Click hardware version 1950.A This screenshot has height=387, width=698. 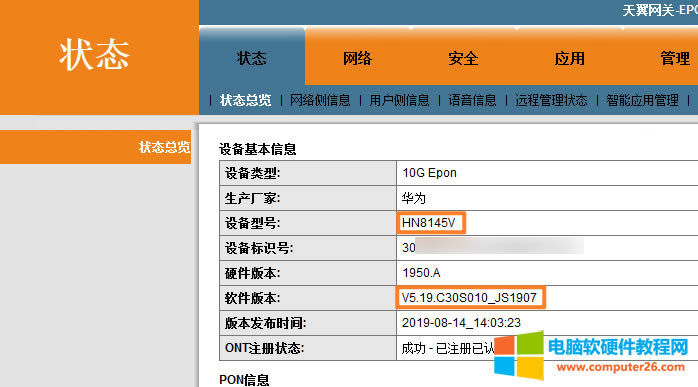point(421,273)
